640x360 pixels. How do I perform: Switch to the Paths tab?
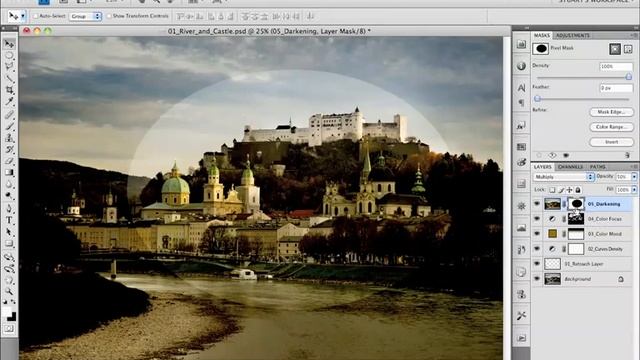[x=598, y=167]
